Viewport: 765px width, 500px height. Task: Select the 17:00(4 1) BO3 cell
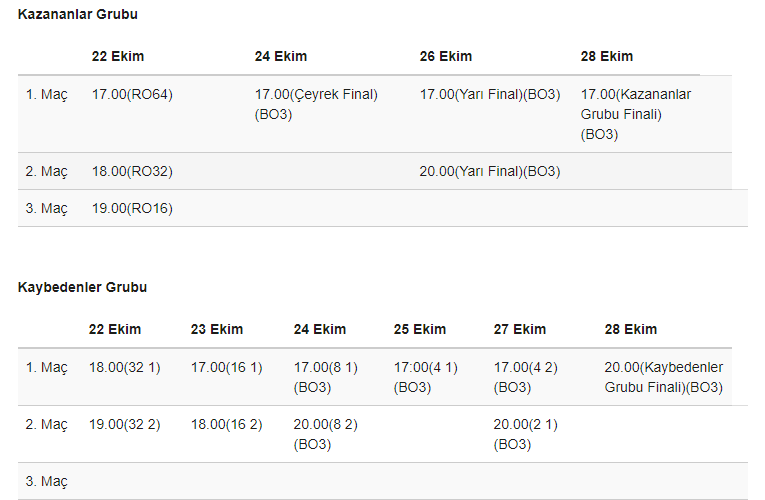tap(426, 377)
